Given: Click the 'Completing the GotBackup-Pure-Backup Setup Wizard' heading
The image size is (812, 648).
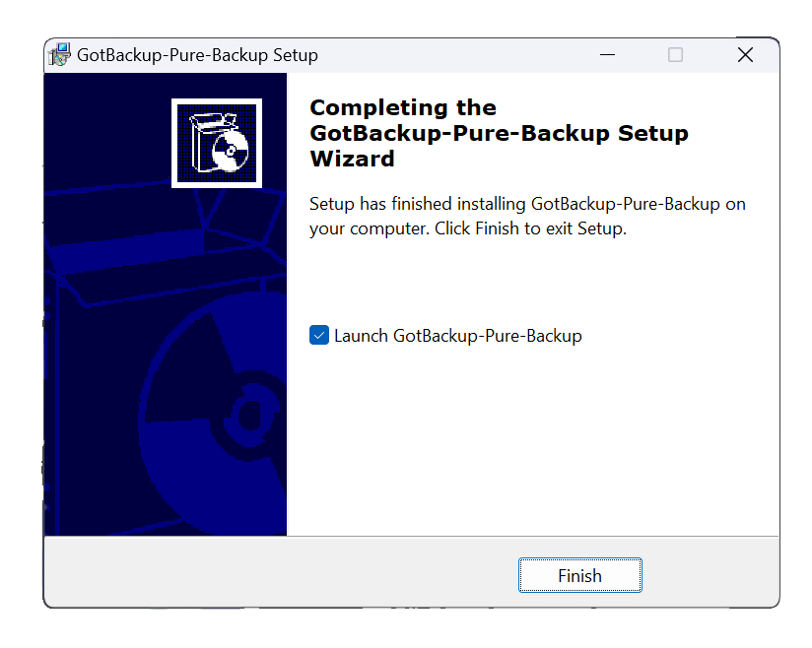Looking at the screenshot, I should coord(499,133).
